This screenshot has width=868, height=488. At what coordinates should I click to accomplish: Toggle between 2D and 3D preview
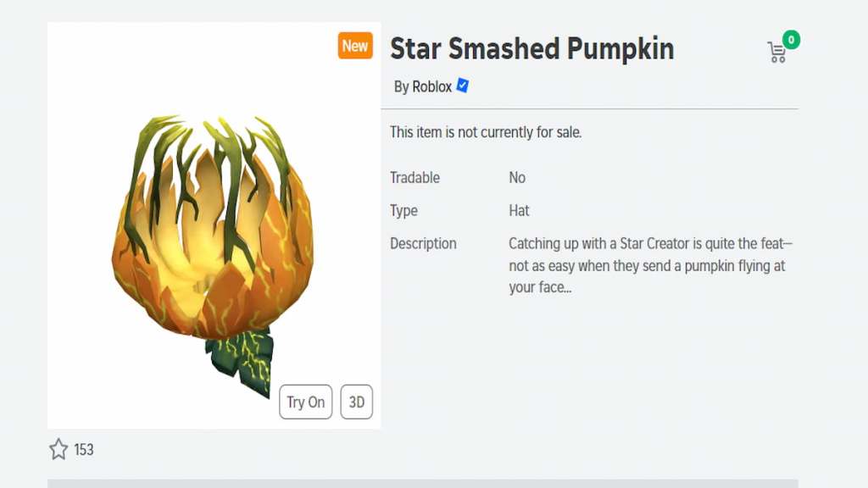coord(356,402)
